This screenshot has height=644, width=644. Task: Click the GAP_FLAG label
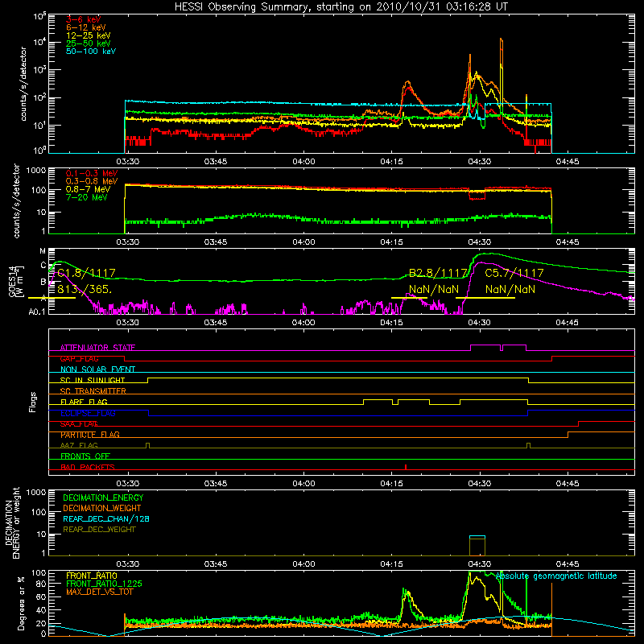pos(79,358)
